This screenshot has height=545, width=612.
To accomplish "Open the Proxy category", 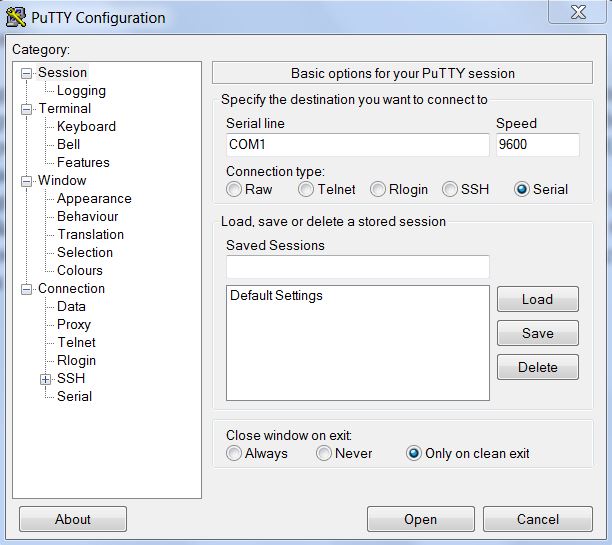I will pos(74,325).
